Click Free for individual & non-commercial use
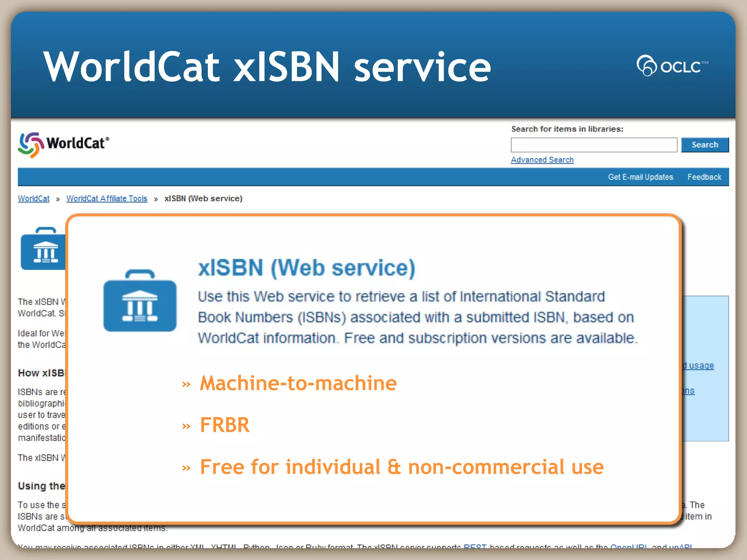The height and width of the screenshot is (560, 747). [x=402, y=467]
